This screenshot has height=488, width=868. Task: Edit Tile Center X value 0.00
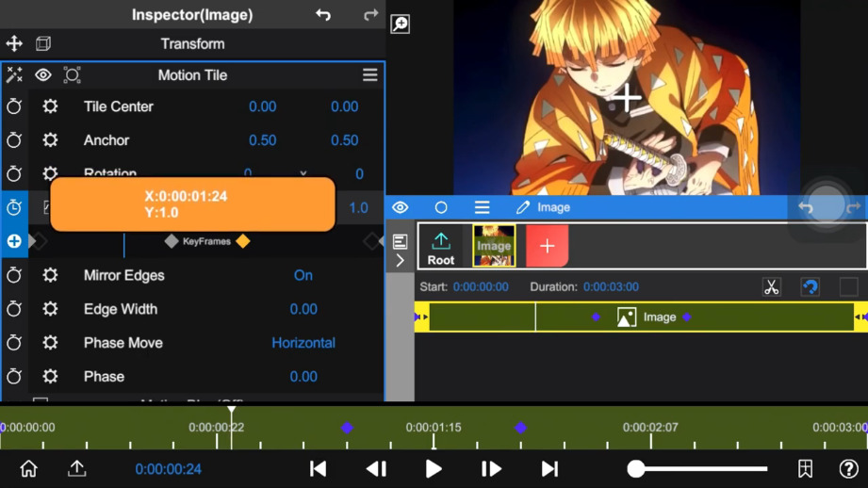262,106
